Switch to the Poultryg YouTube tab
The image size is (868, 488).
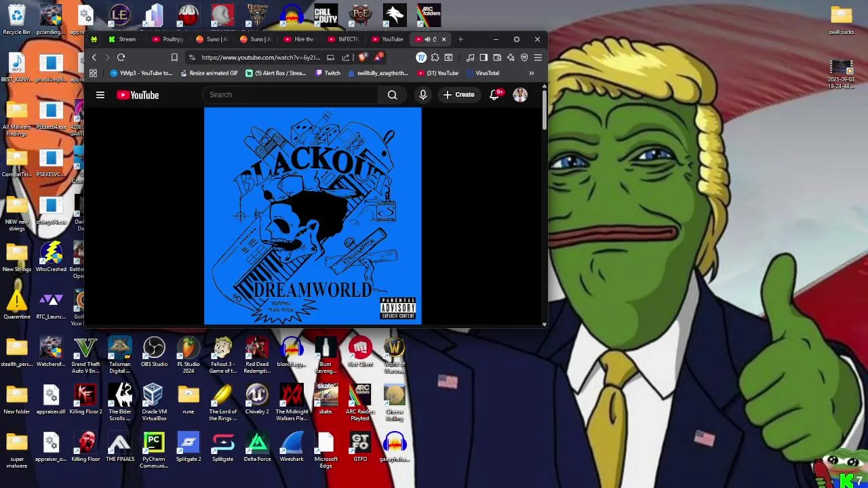pyautogui.click(x=168, y=39)
